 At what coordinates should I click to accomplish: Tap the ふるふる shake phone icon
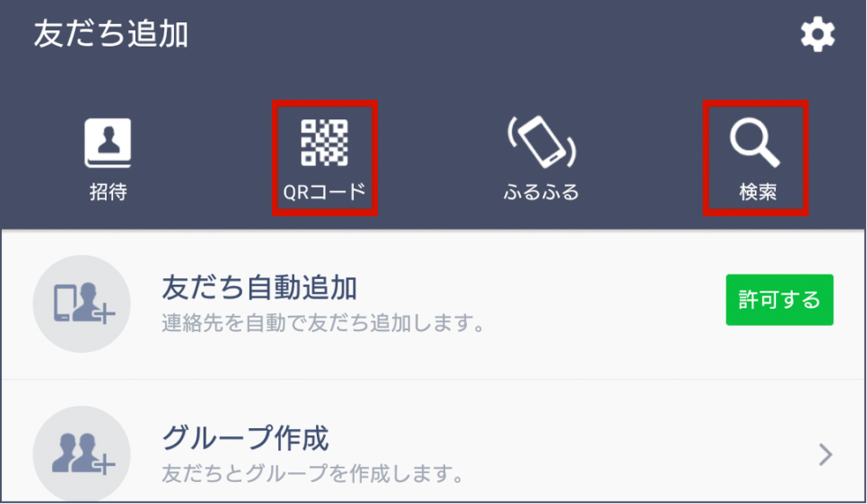541,142
